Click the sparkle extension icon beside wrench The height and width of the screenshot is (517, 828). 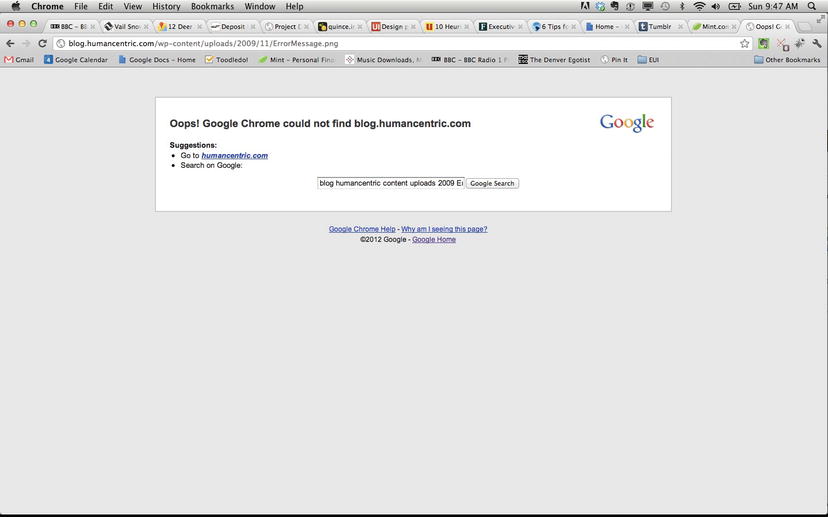pyautogui.click(x=799, y=43)
